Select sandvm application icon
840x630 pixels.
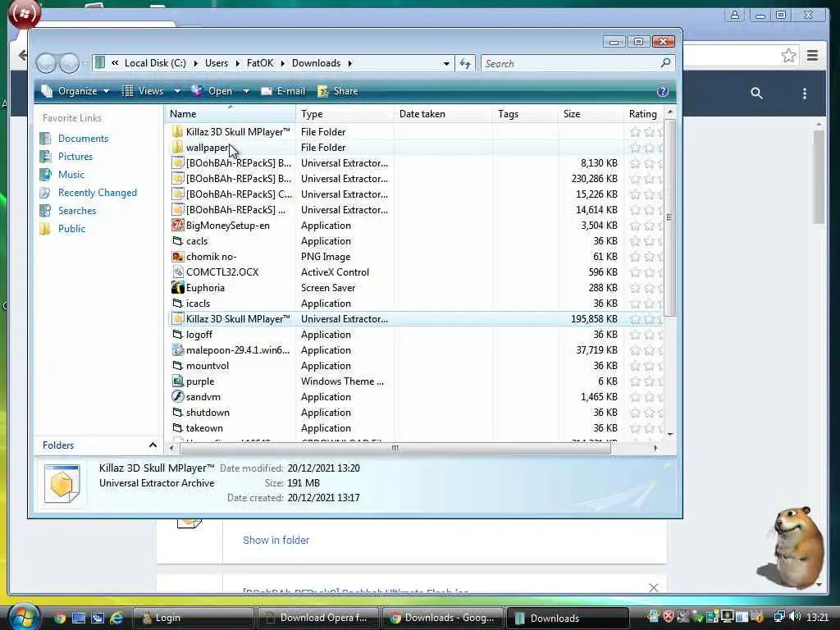177,396
